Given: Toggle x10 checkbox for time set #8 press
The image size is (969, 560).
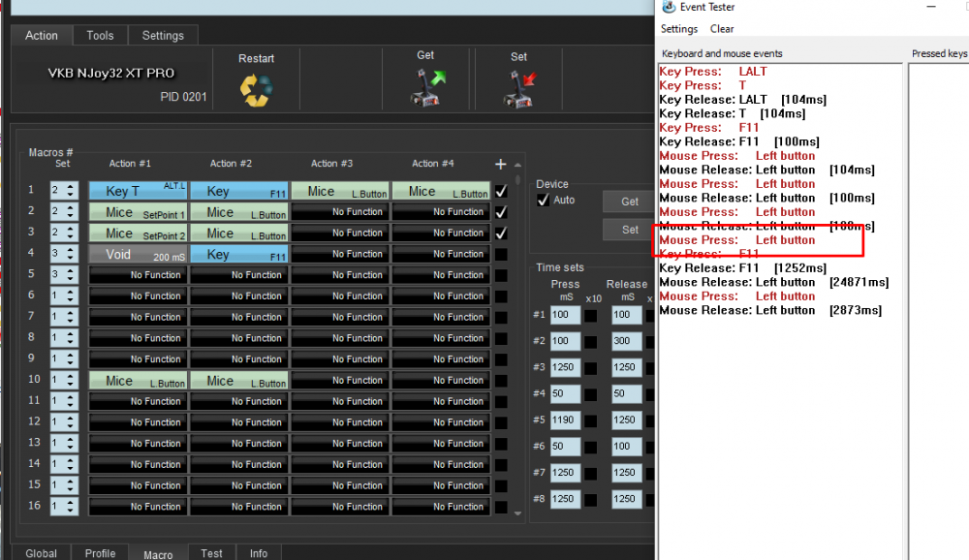Looking at the screenshot, I should point(591,499).
